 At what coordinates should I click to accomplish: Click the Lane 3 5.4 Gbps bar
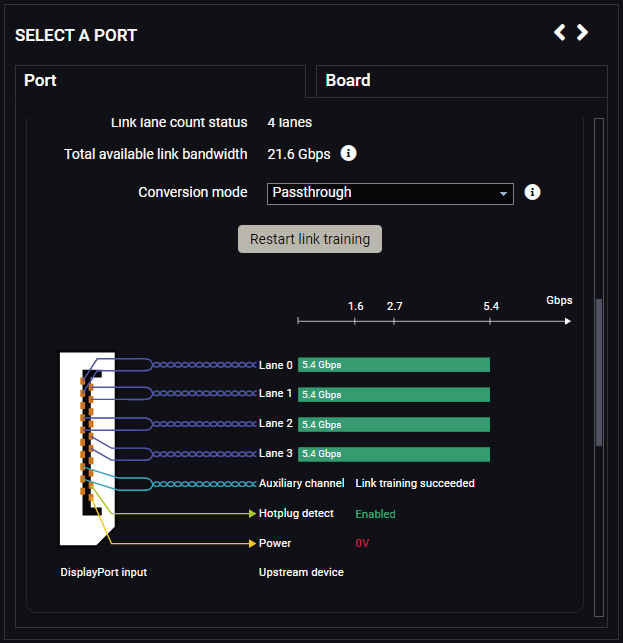coord(394,454)
